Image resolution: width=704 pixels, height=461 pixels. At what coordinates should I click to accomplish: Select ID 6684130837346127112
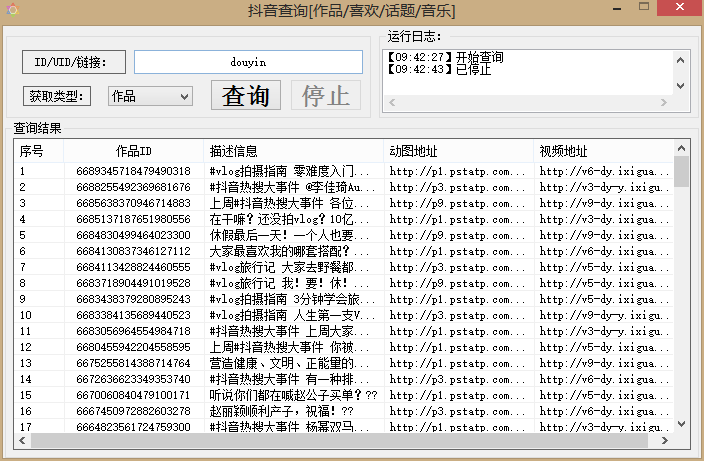(133, 251)
